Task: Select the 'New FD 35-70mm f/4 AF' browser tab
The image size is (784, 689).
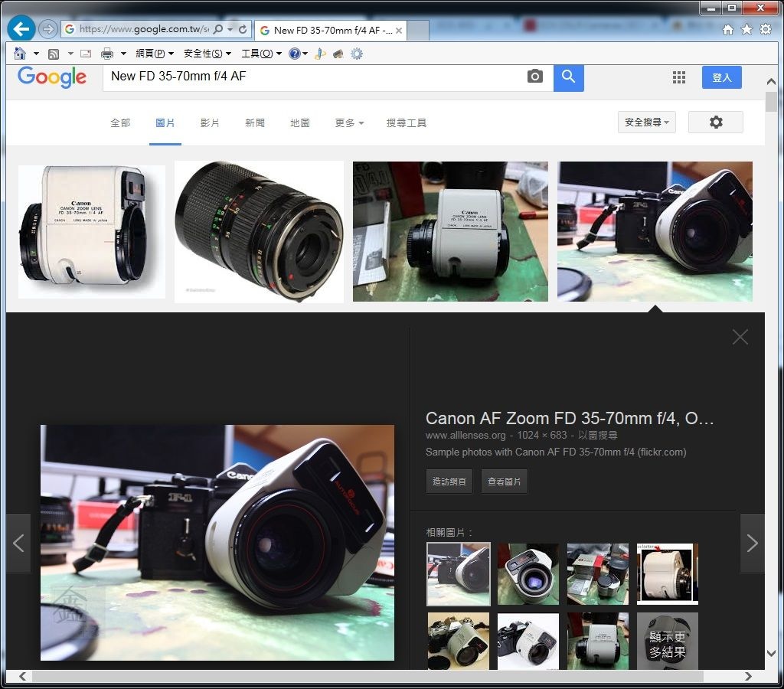Action: (x=330, y=31)
